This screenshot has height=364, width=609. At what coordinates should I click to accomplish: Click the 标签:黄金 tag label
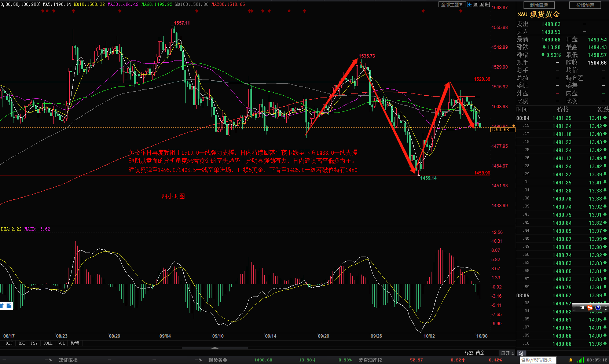click(474, 353)
